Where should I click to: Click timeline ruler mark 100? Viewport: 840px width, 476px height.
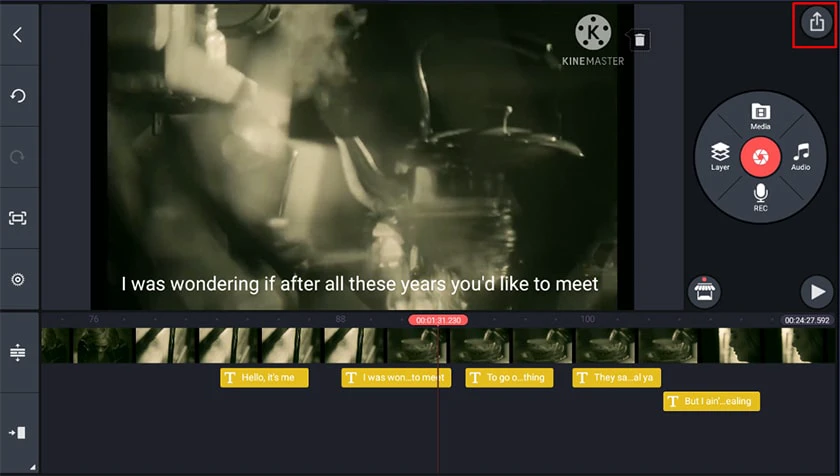coord(588,319)
